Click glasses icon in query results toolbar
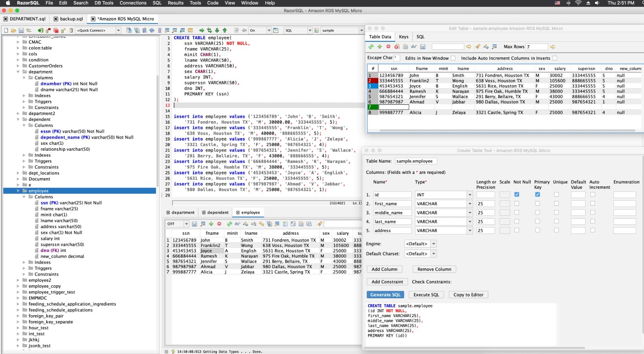The width and height of the screenshot is (644, 354). (237, 224)
